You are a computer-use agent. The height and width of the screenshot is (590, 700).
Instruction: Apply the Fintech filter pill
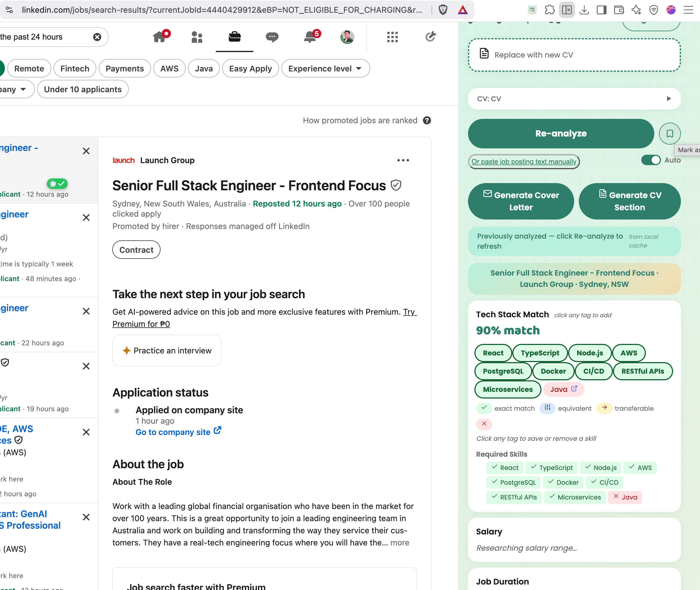pos(75,69)
